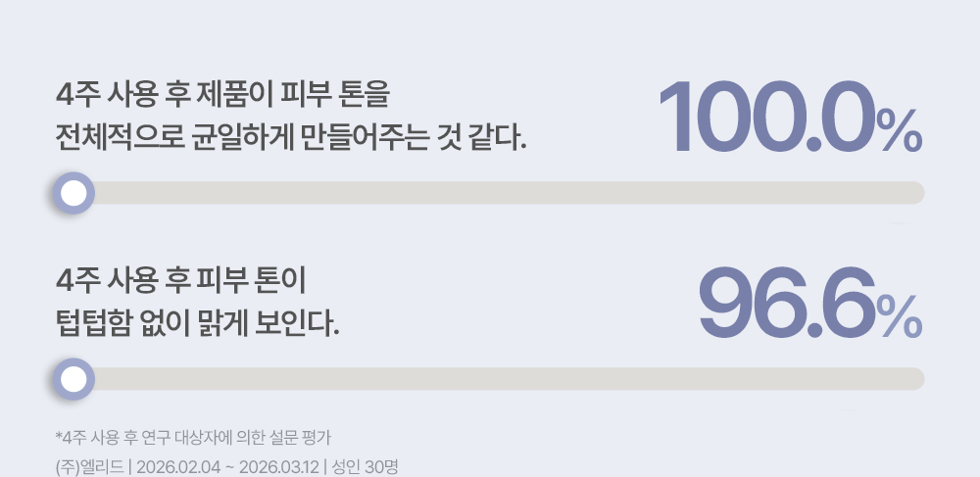Click the bottom slider's round handle
Image resolution: width=980 pixels, height=477 pixels.
tap(72, 379)
